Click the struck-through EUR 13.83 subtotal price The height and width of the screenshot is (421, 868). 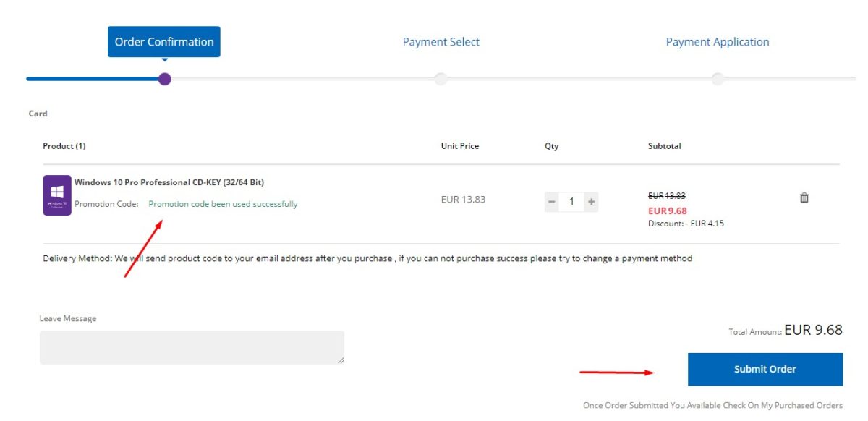coord(666,195)
